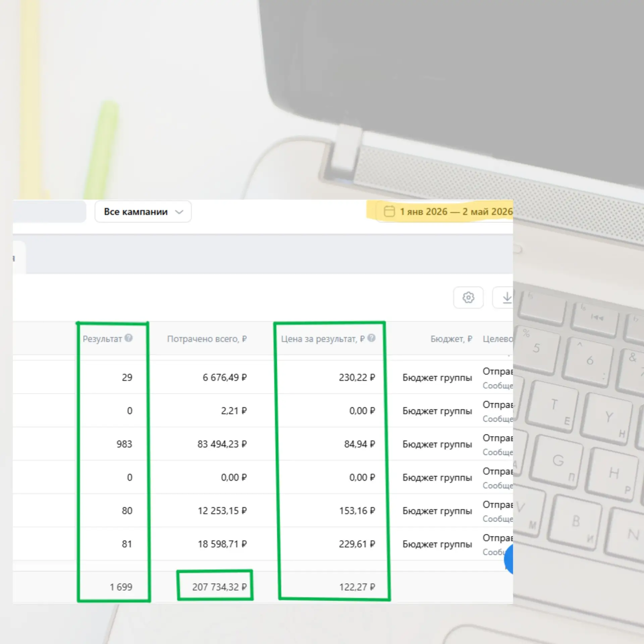The image size is (644, 644).
Task: Select the total spent 207 734,32 ₽
Action: click(219, 587)
